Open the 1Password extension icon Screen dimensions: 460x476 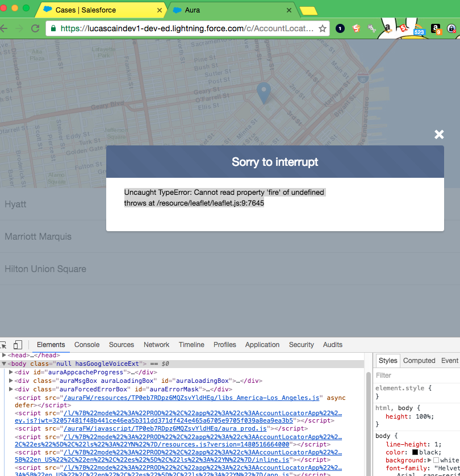coord(340,28)
